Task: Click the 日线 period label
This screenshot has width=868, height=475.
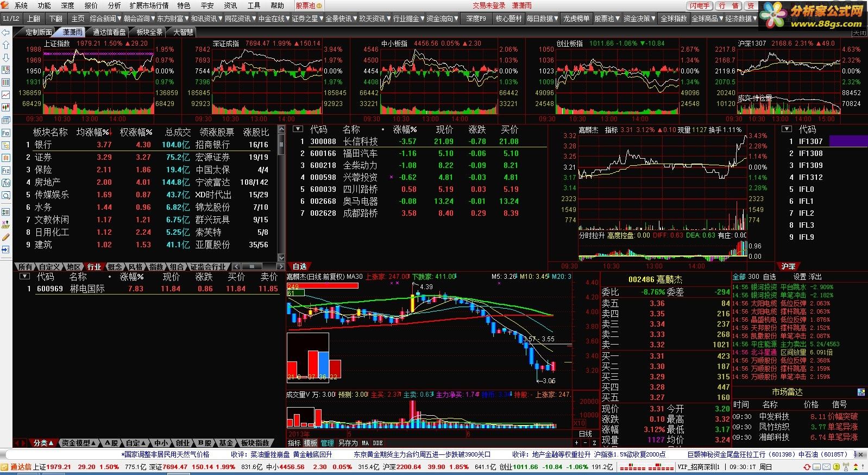Action: pos(586,434)
